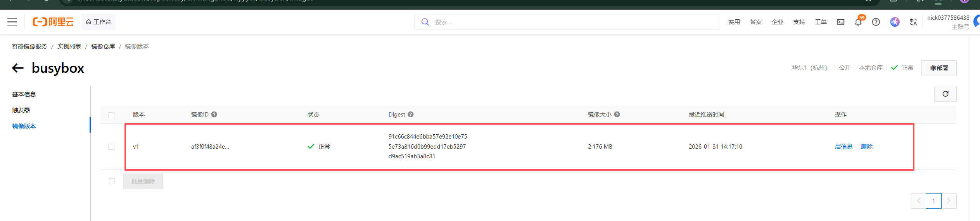Open the 备案 menu

pos(756,22)
